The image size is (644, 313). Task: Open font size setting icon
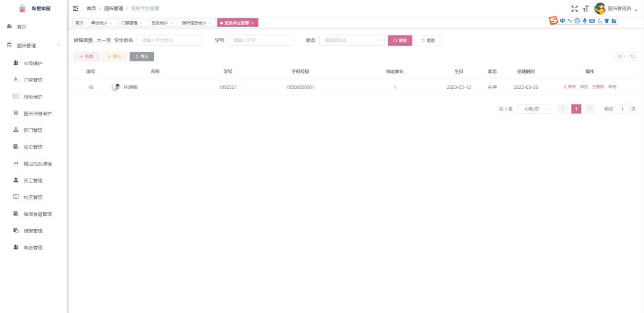586,9
